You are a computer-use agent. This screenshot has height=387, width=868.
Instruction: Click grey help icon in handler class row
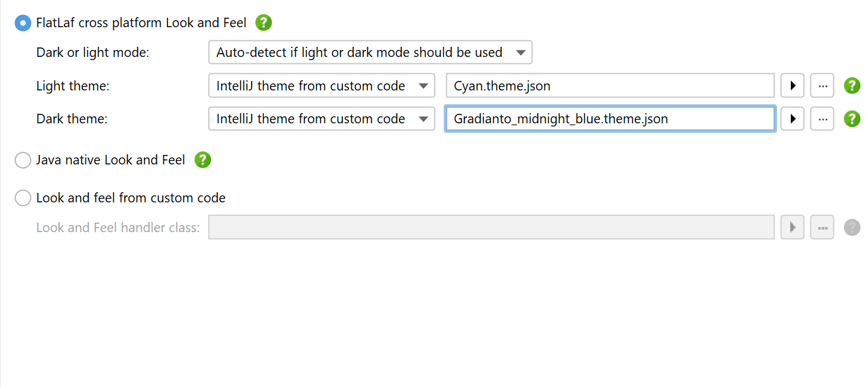pos(852,227)
